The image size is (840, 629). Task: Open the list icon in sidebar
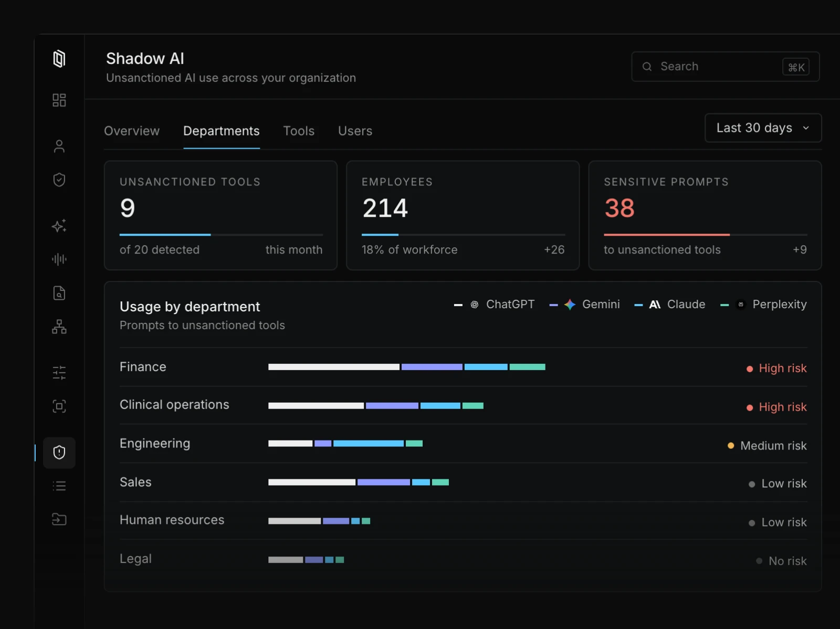pyautogui.click(x=59, y=486)
